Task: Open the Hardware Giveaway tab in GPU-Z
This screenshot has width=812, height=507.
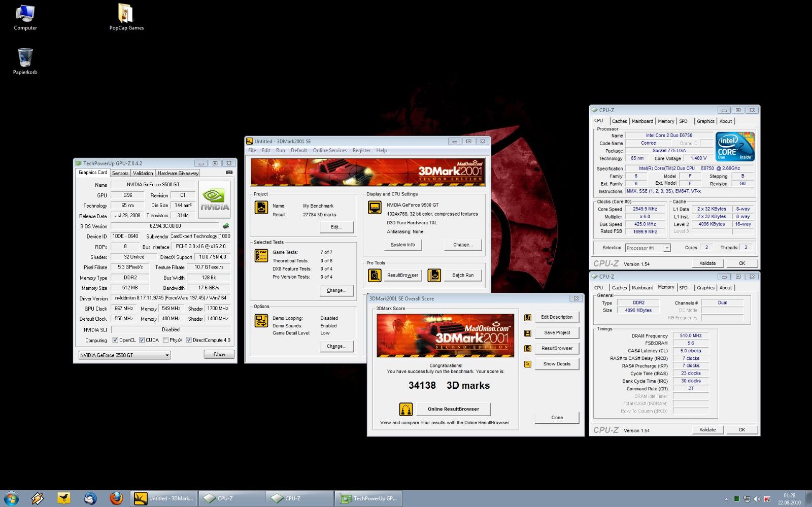Action: tap(178, 173)
